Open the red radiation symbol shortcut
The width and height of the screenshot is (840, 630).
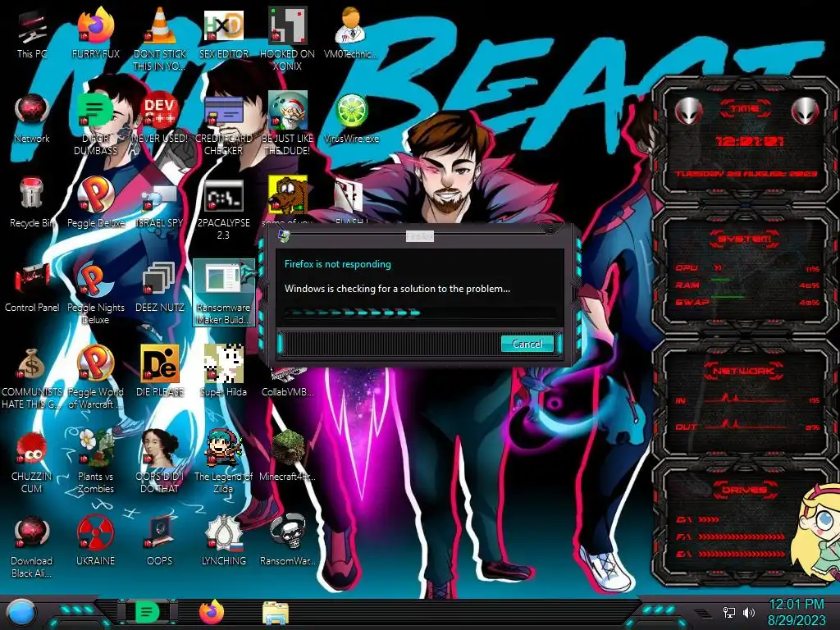96,541
